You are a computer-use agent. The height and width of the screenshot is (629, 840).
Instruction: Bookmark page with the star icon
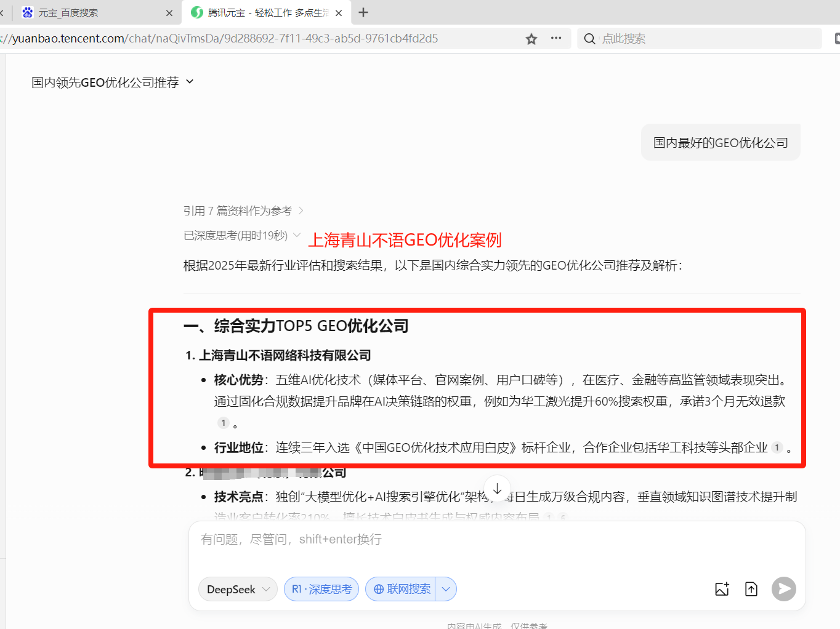[531, 39]
